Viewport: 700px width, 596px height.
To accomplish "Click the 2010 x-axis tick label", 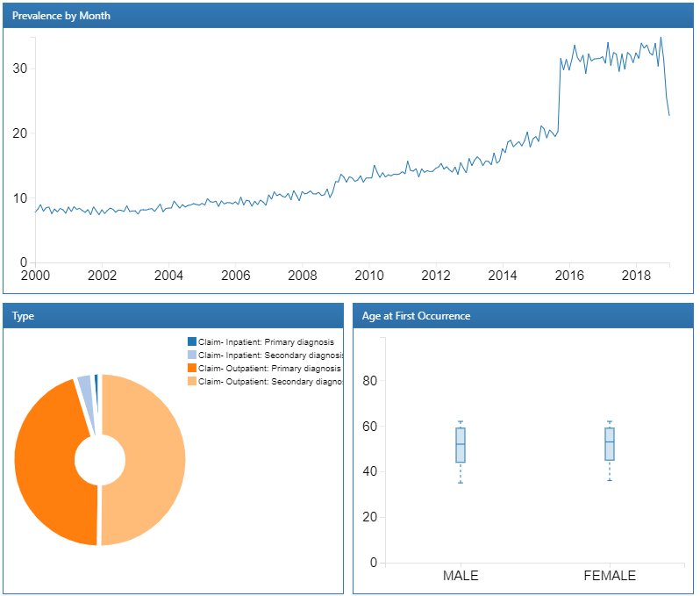I will click(369, 276).
